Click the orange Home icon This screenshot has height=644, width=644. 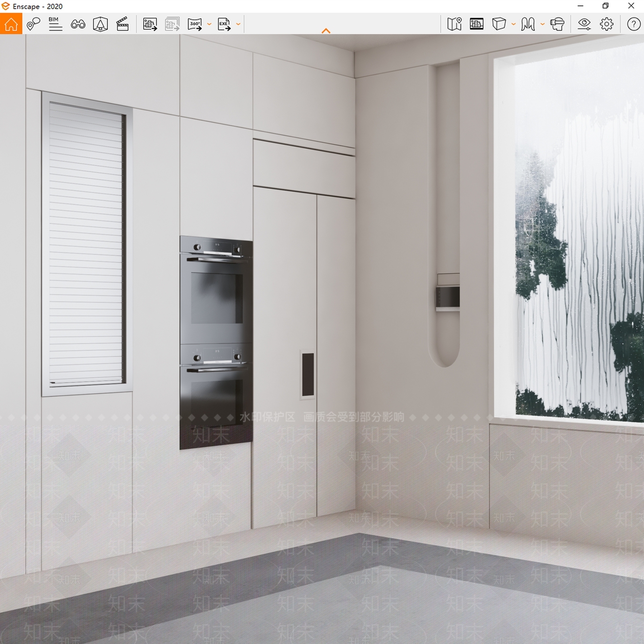pyautogui.click(x=11, y=24)
